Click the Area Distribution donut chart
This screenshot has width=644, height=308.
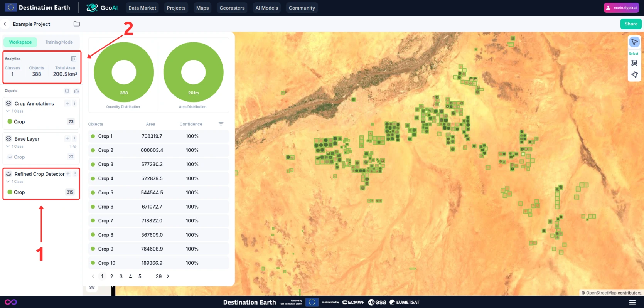[194, 72]
